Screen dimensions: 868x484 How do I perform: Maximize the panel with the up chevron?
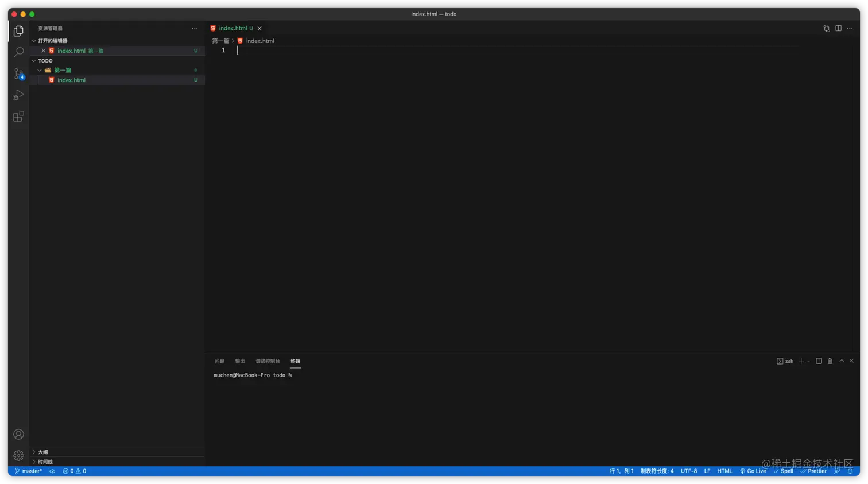[842, 361]
